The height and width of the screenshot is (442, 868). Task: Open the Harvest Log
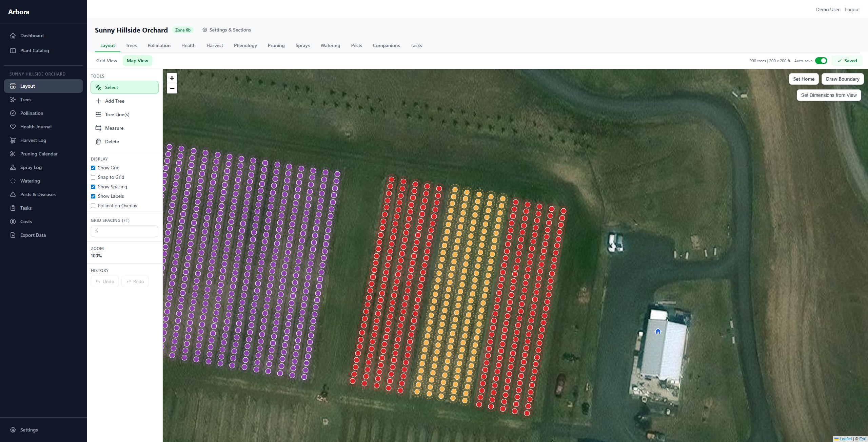33,140
